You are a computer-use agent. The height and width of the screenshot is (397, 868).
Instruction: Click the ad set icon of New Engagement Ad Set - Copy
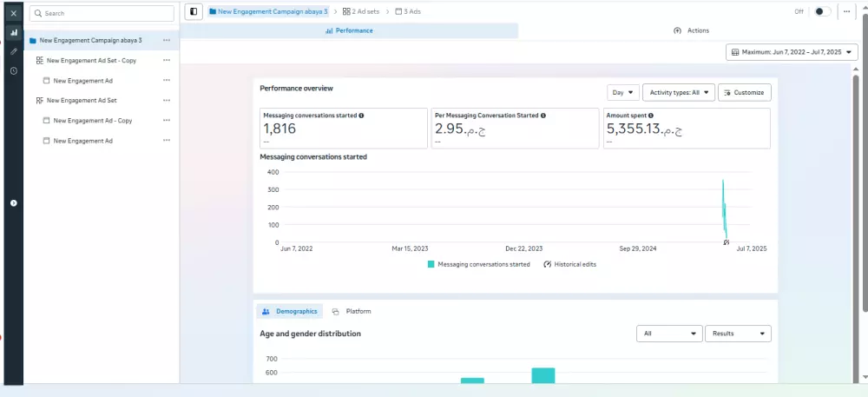(39, 60)
